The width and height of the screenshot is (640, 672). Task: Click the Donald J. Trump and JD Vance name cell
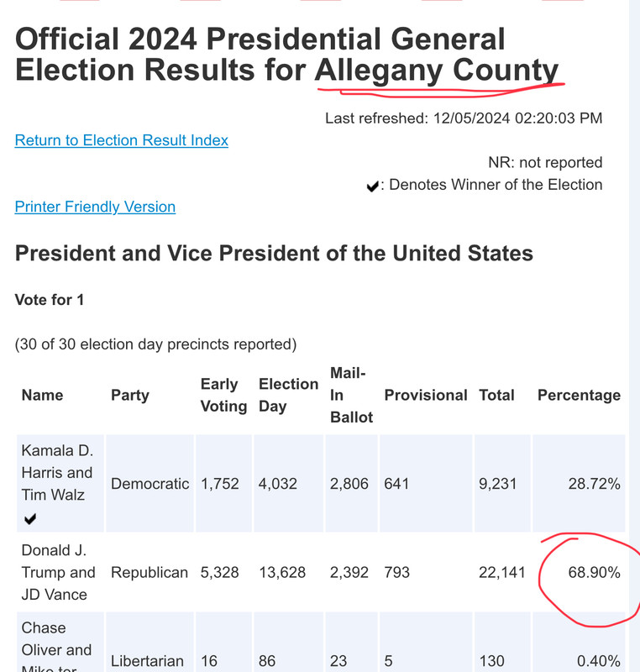[60, 572]
